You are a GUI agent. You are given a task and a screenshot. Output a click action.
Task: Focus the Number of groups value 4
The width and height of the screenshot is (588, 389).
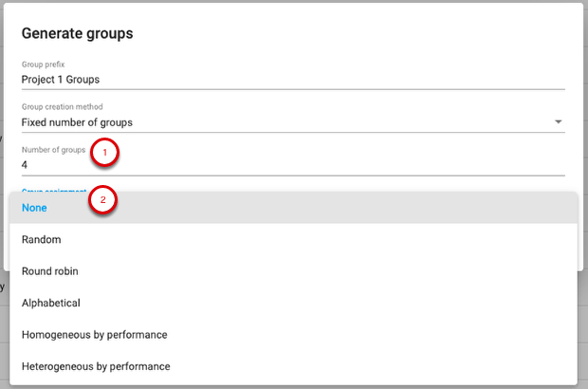click(x=285, y=165)
